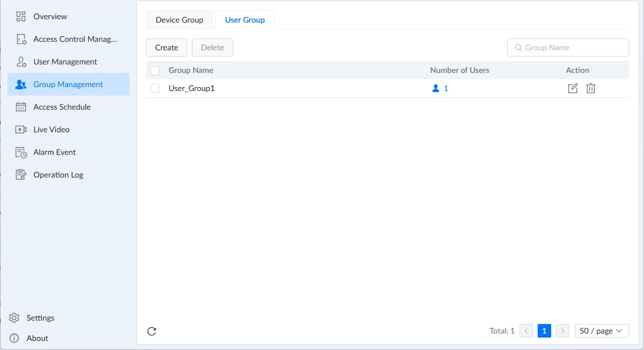Go to the next page arrow
Viewport: 644px width, 350px height.
click(563, 331)
